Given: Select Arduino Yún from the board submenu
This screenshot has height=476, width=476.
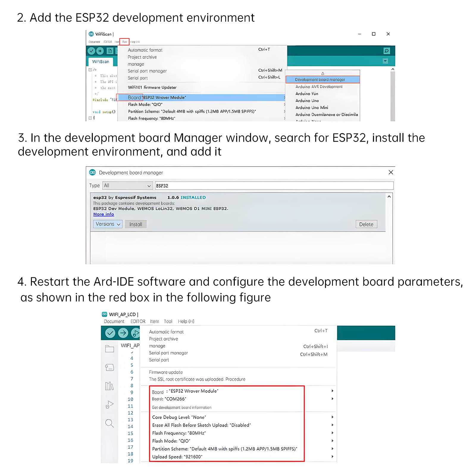Looking at the screenshot, I should (x=307, y=94).
